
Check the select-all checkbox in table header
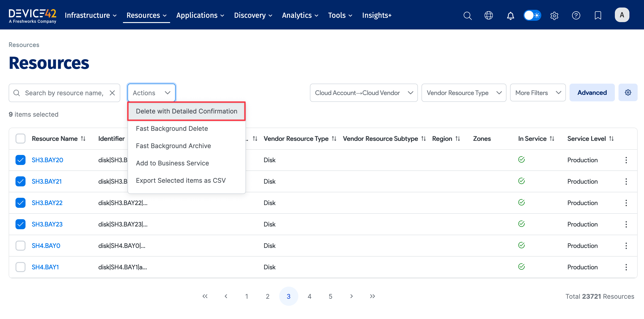point(20,138)
